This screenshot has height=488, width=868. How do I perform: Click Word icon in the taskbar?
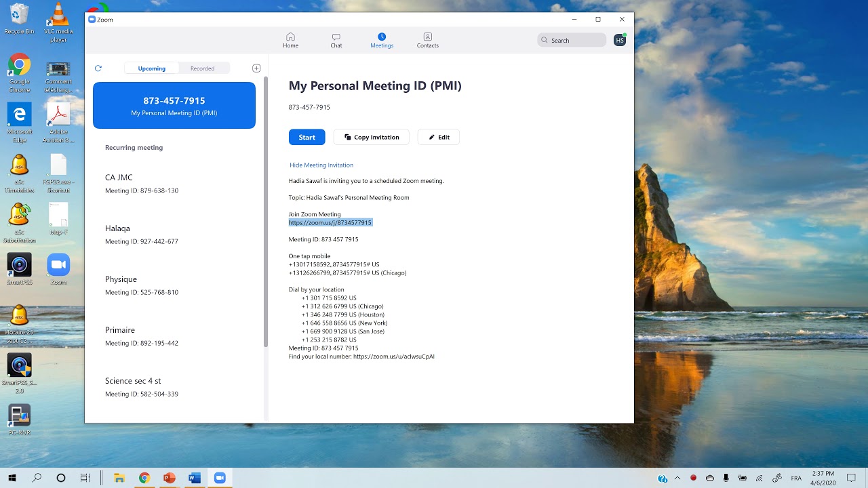(x=195, y=478)
